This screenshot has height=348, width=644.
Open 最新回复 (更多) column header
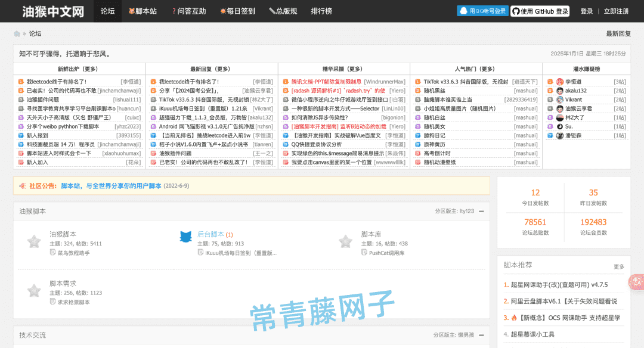(x=210, y=69)
